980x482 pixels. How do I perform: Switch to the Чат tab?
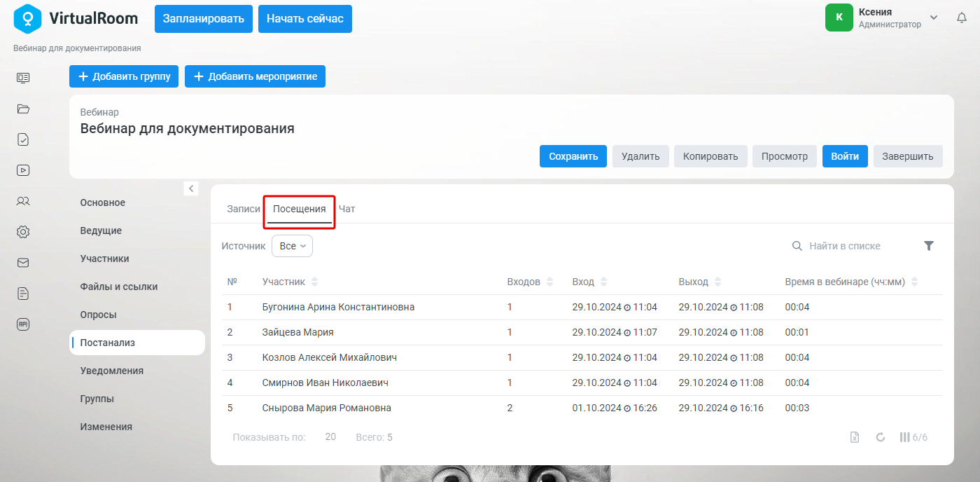[347, 209]
